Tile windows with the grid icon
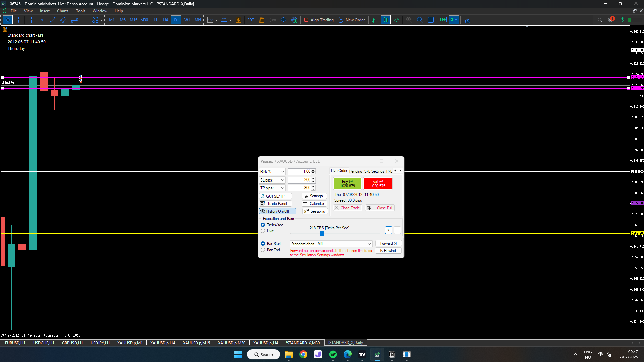Viewport: 644px width, 362px height. (431, 20)
